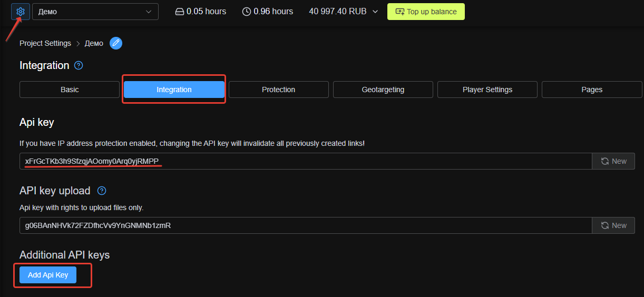This screenshot has width=644, height=297.
Task: Generate New key for API key upload
Action: click(613, 225)
